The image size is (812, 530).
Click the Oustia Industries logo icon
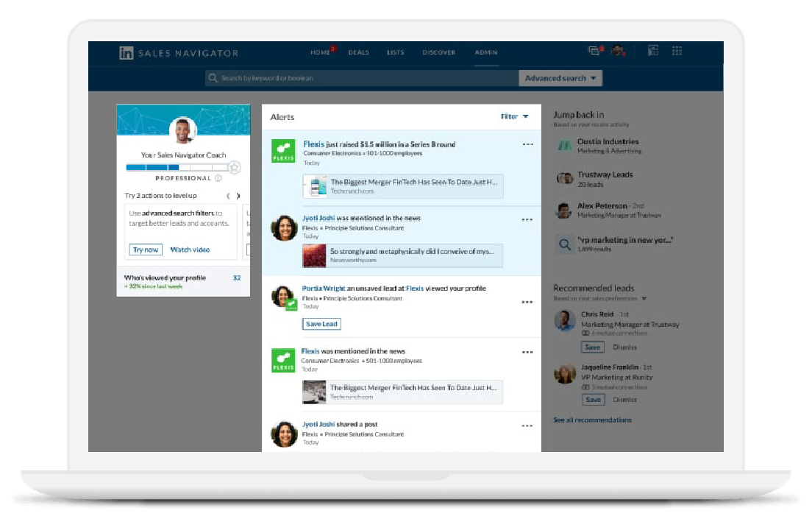click(564, 146)
